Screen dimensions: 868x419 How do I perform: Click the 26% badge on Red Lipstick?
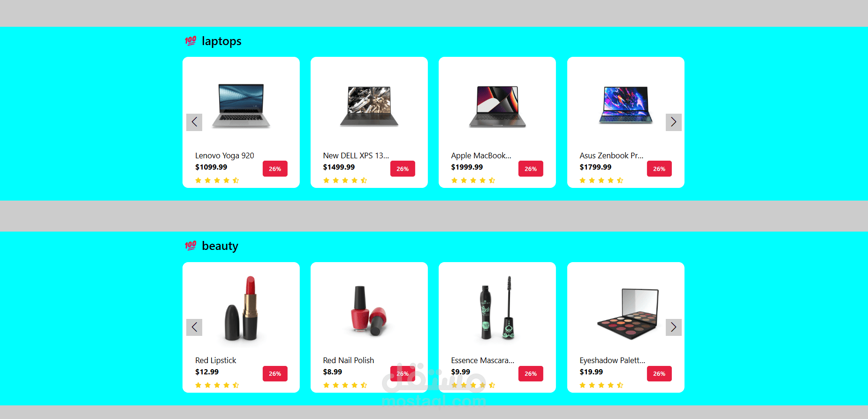point(275,374)
